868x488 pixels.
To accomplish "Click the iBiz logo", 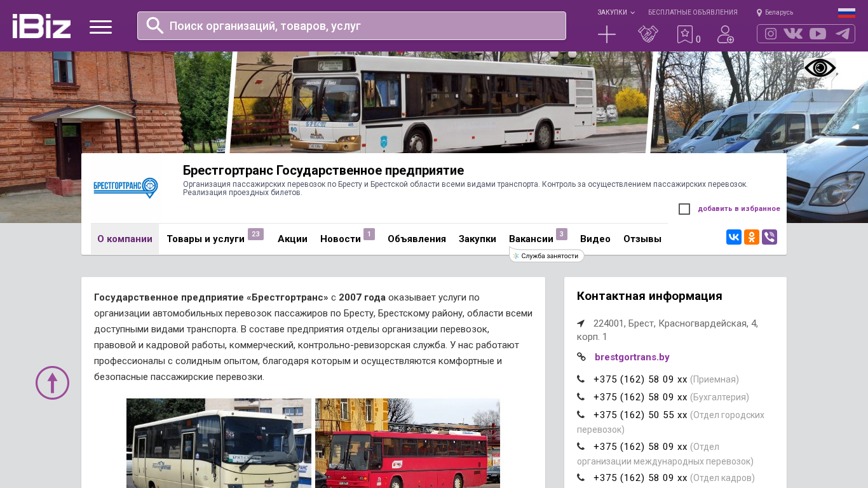I will (41, 26).
